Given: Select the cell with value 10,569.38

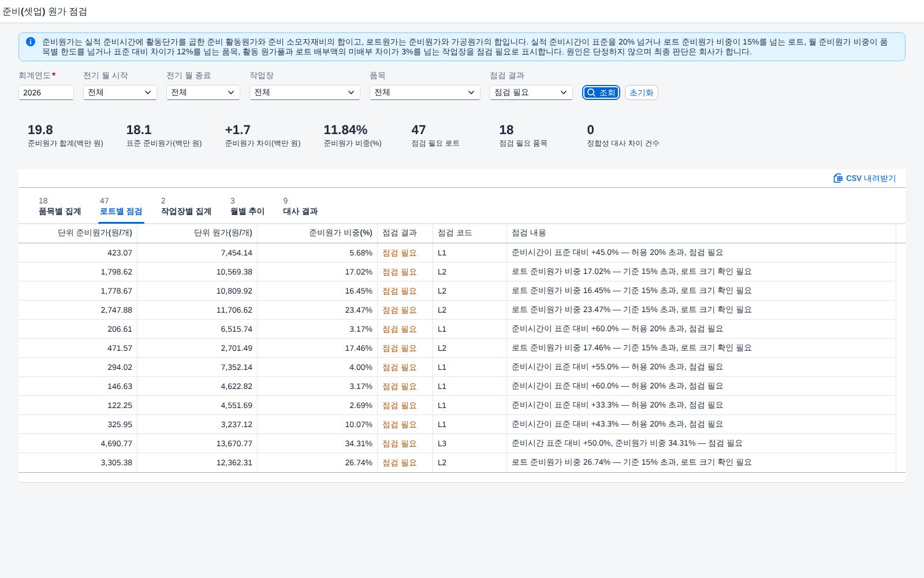Looking at the screenshot, I should [197, 272].
